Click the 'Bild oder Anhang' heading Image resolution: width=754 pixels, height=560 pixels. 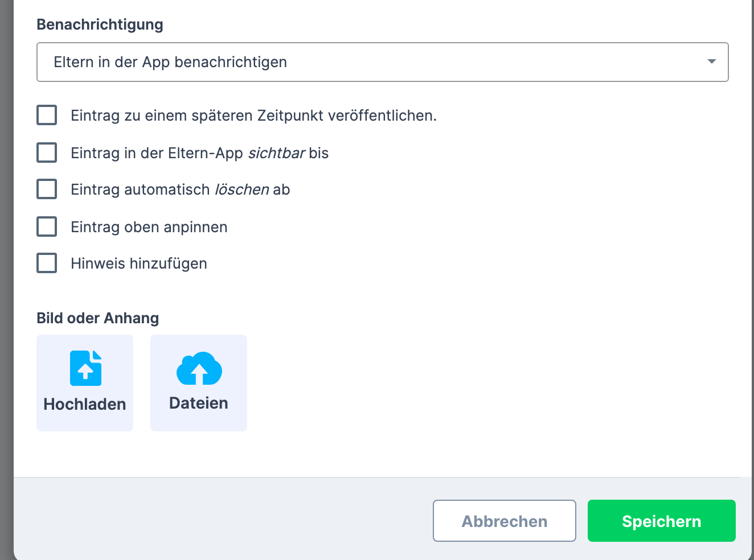(x=98, y=318)
